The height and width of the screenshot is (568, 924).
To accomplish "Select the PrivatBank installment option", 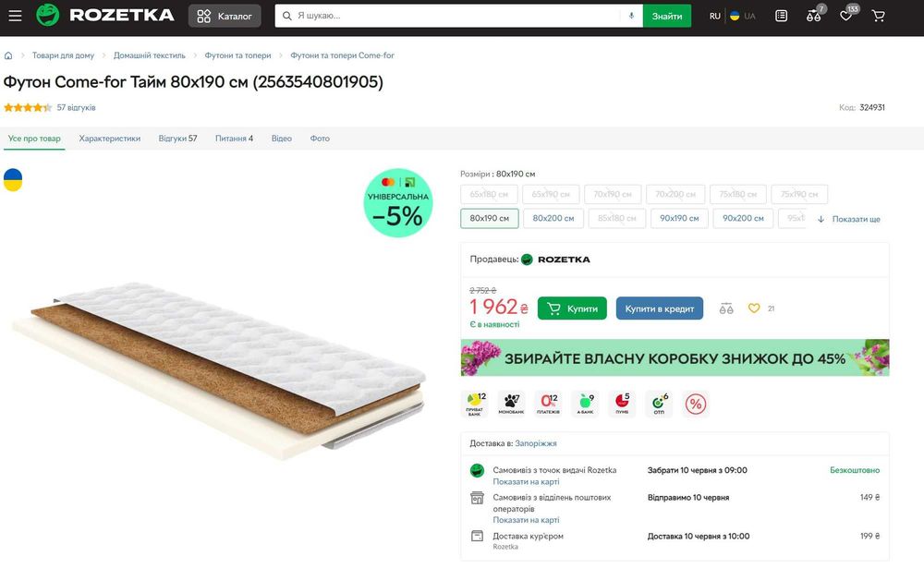I will (x=474, y=404).
